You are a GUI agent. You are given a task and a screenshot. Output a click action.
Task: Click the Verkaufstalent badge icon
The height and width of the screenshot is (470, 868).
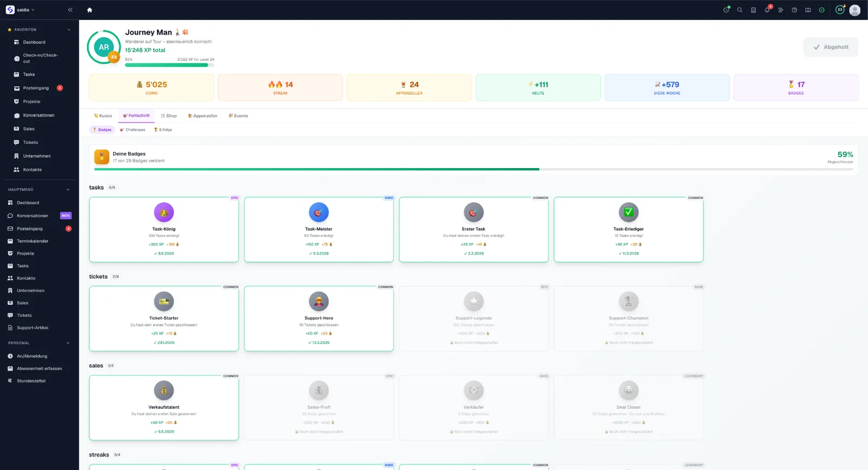coord(164,390)
